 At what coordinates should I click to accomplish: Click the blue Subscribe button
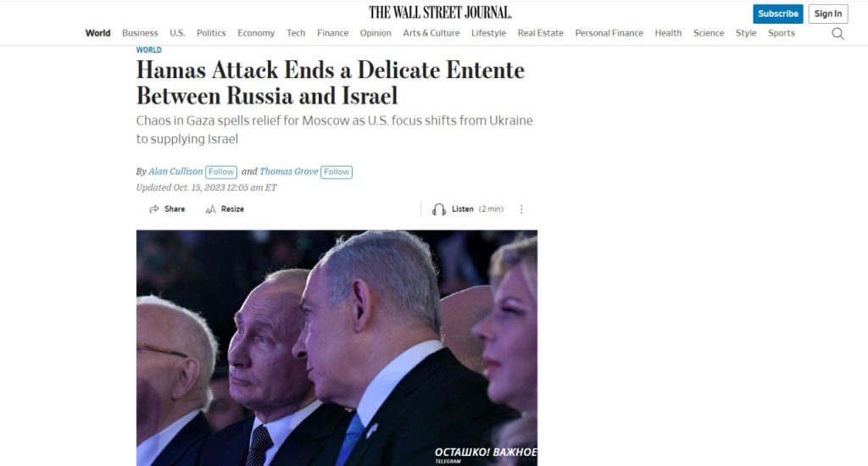pos(778,14)
